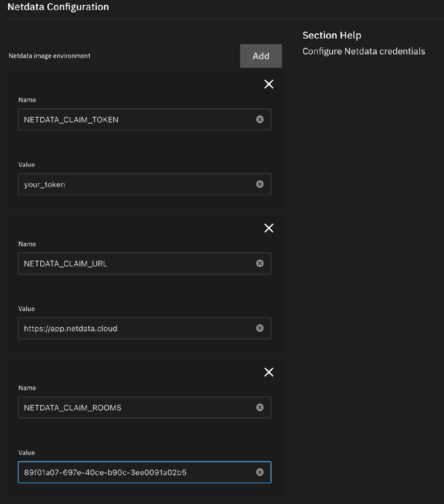Clear the NETDATA_CLAIM_TOKEN name field
444x504 pixels.
[x=260, y=119]
